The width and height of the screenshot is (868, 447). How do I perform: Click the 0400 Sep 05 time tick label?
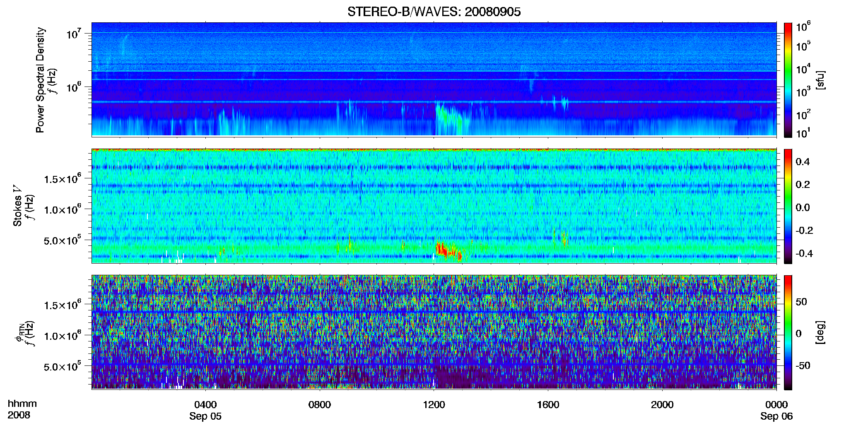point(205,410)
